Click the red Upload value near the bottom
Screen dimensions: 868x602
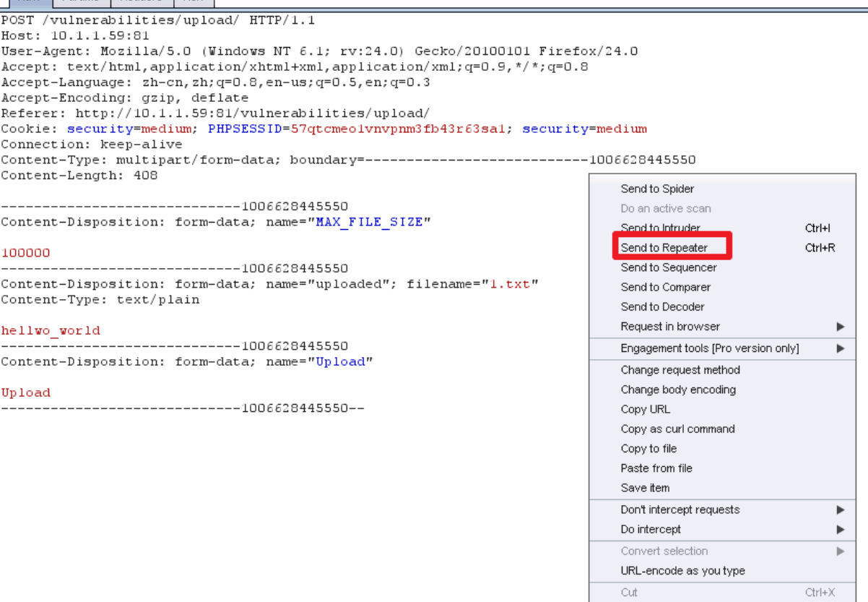(26, 392)
